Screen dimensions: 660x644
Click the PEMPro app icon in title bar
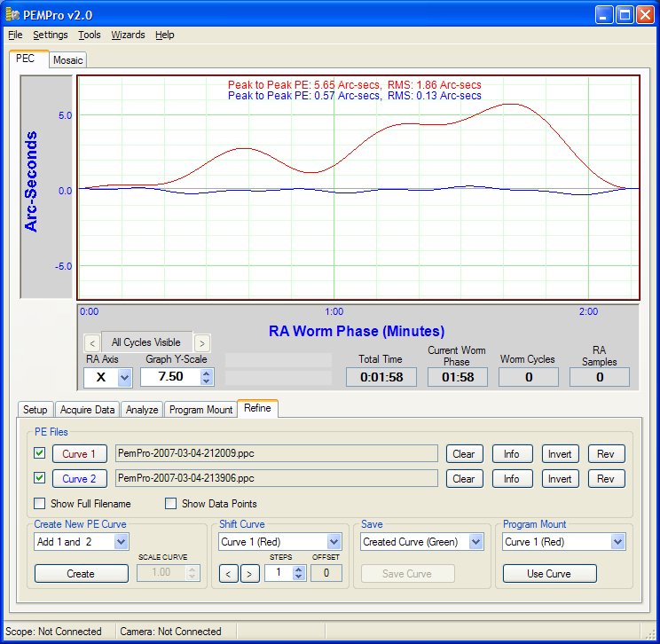(x=12, y=15)
